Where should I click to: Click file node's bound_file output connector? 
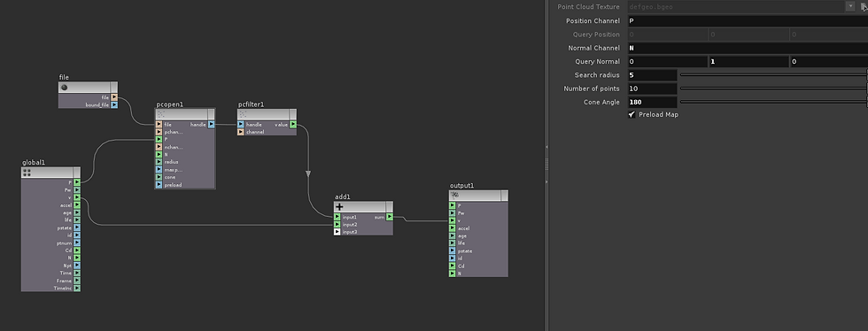[x=114, y=104]
